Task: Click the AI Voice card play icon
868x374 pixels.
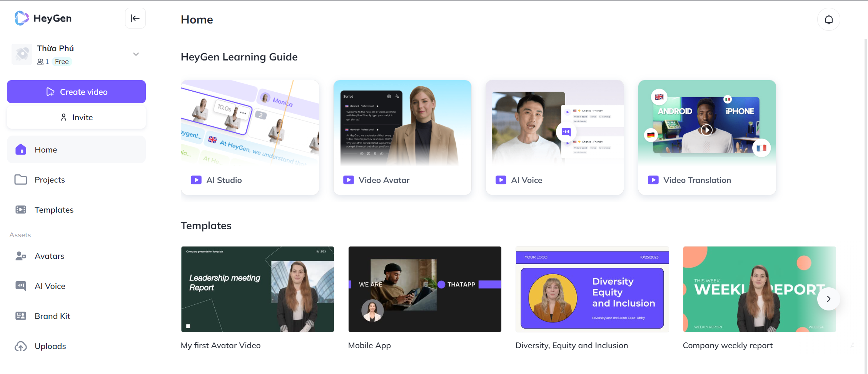Action: coord(501,180)
